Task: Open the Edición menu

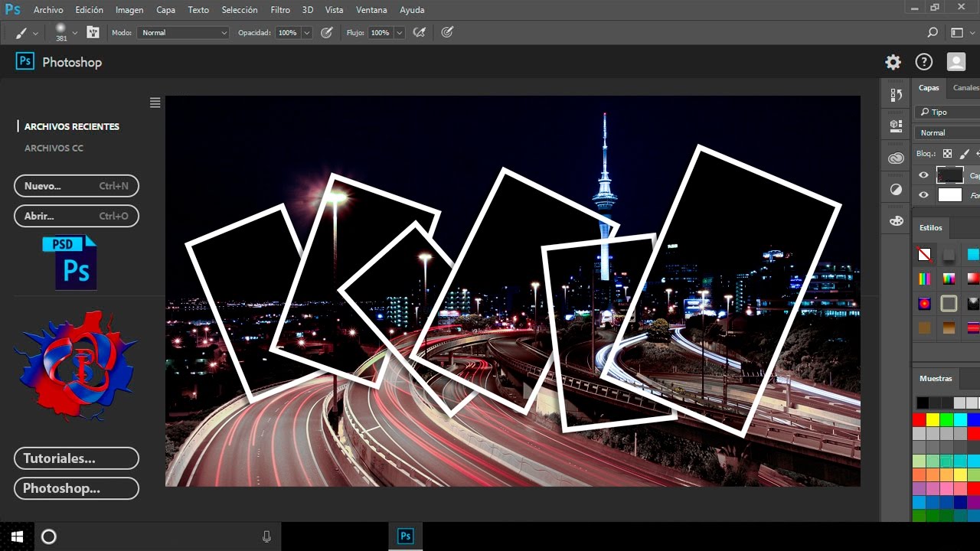Action: (90, 10)
